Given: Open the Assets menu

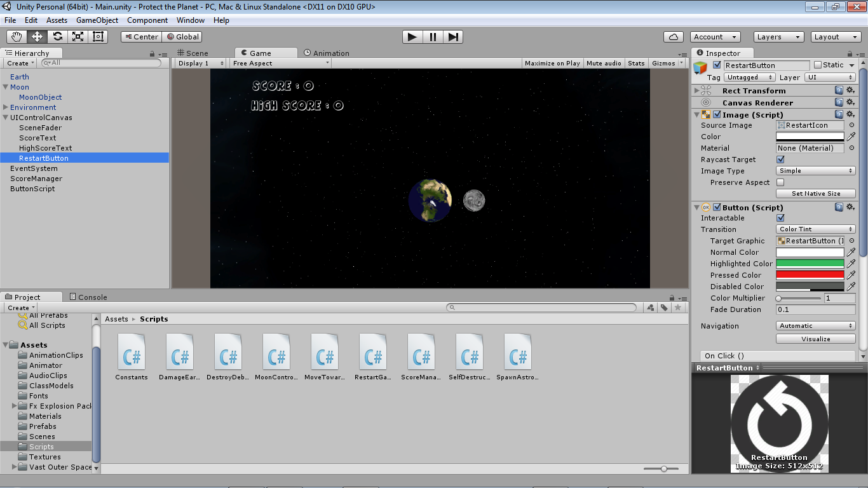Looking at the screenshot, I should [57, 20].
